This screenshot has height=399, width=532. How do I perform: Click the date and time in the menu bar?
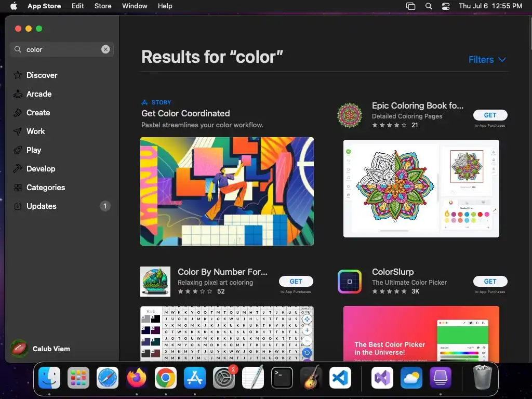pyautogui.click(x=490, y=6)
